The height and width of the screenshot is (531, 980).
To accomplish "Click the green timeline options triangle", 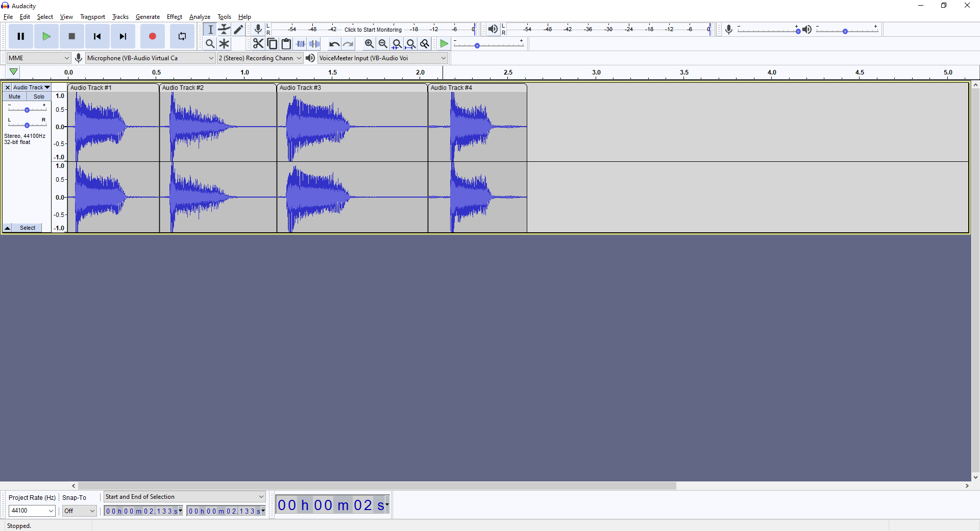I will 14,72.
